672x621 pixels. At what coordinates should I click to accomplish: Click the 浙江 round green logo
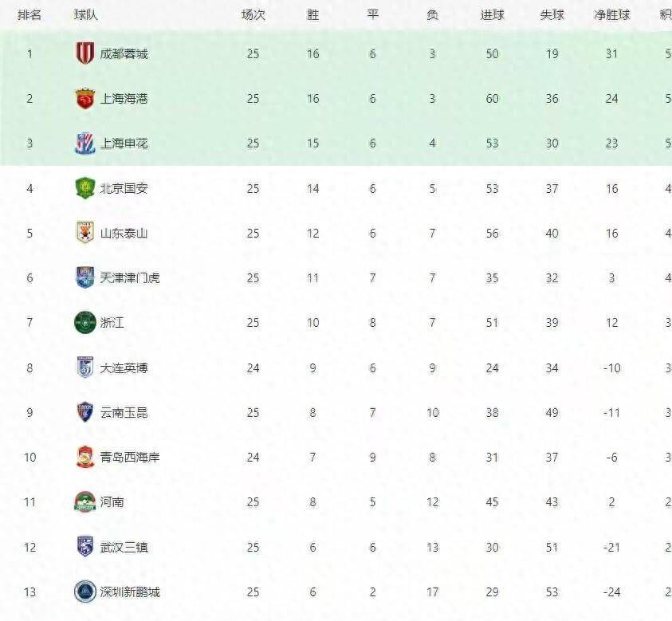pyautogui.click(x=84, y=322)
